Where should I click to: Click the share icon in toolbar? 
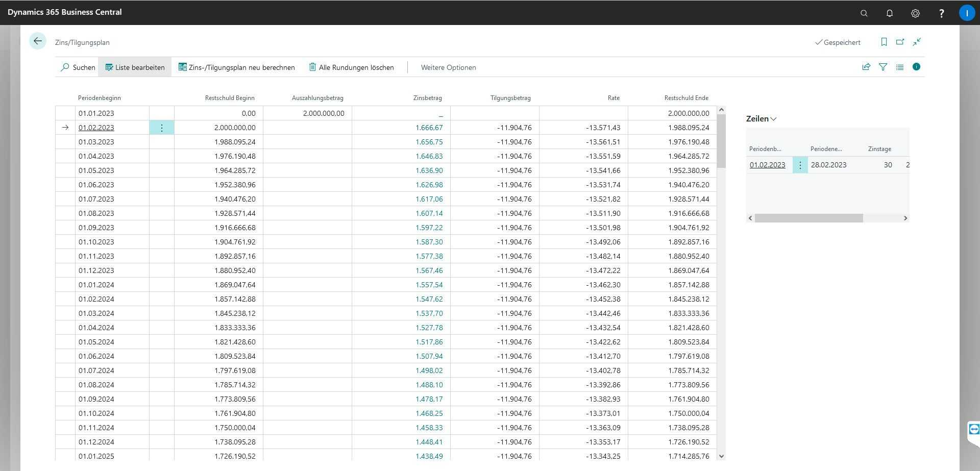pos(866,67)
